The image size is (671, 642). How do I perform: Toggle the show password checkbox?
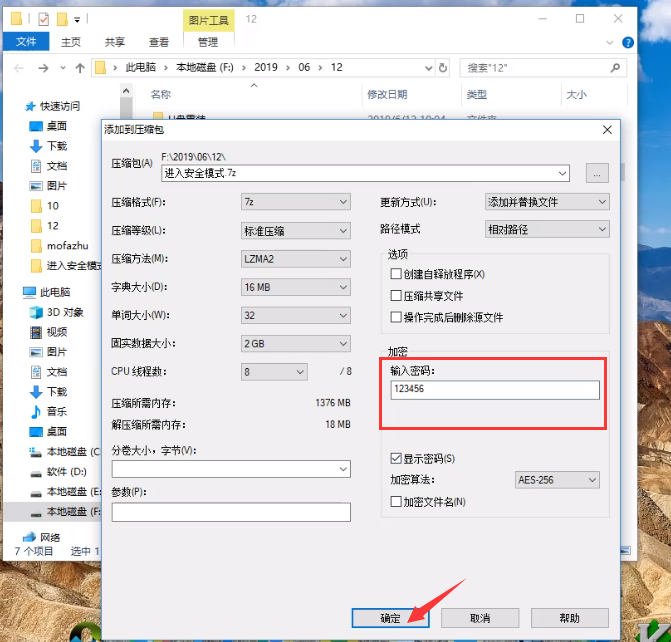click(397, 458)
